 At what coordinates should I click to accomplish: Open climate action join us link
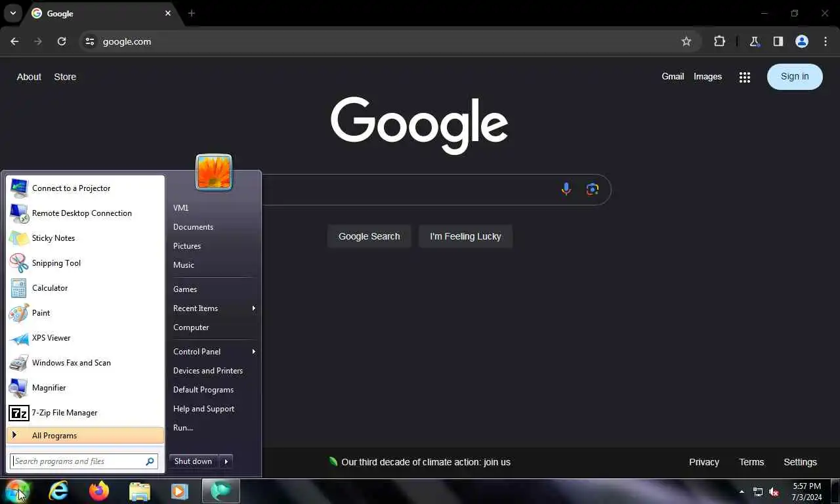426,462
